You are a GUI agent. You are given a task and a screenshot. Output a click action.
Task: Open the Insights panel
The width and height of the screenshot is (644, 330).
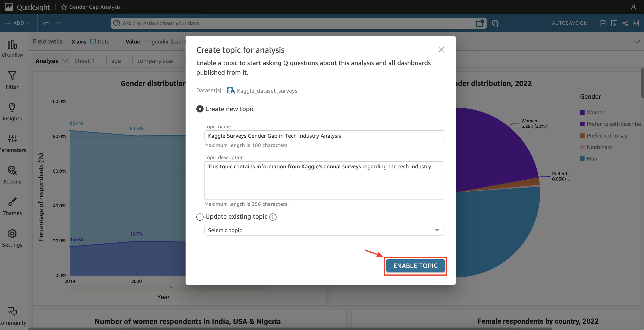(x=12, y=112)
